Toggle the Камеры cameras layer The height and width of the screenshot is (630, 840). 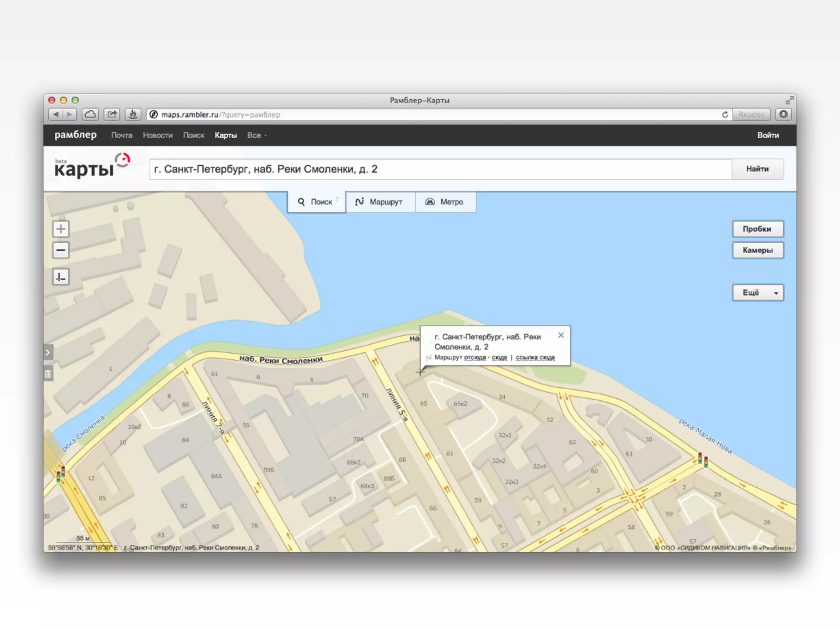pyautogui.click(x=758, y=250)
